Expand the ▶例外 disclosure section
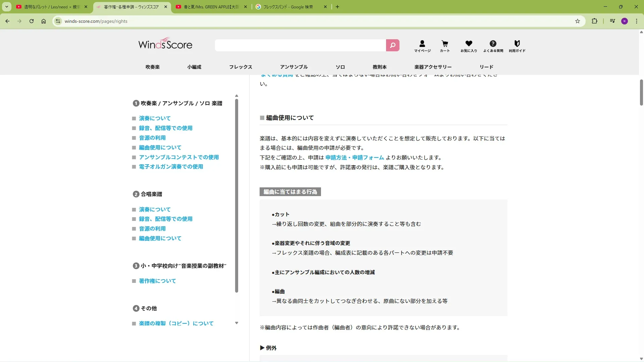 [x=268, y=348]
